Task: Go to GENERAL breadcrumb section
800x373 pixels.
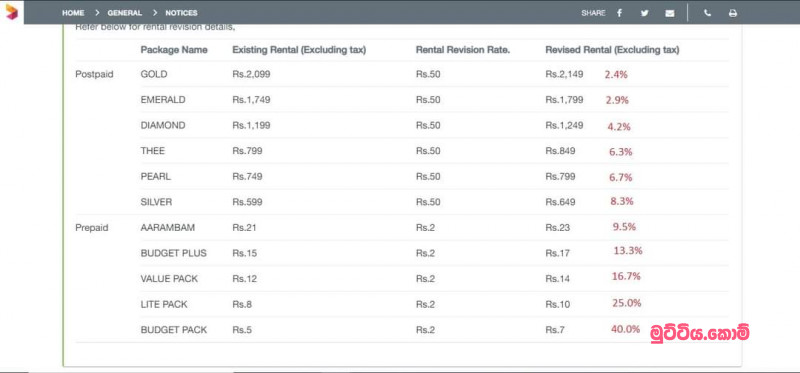Action: click(x=124, y=13)
